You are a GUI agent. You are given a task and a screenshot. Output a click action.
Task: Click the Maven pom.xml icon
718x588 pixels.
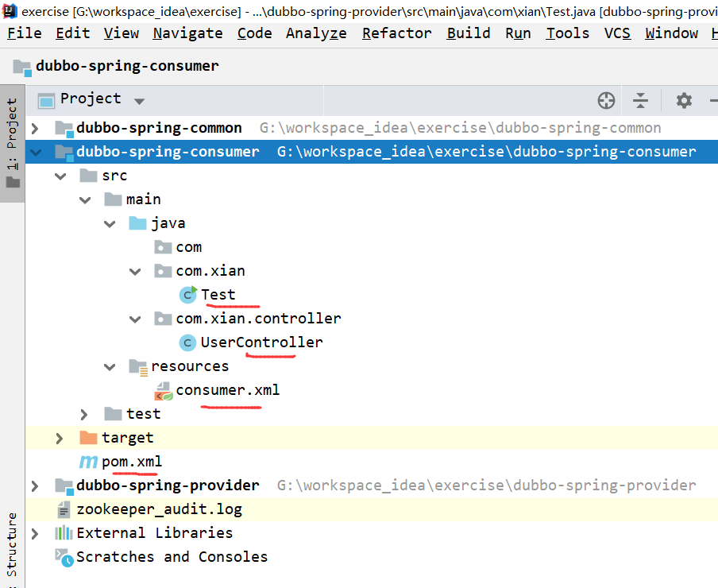click(88, 462)
